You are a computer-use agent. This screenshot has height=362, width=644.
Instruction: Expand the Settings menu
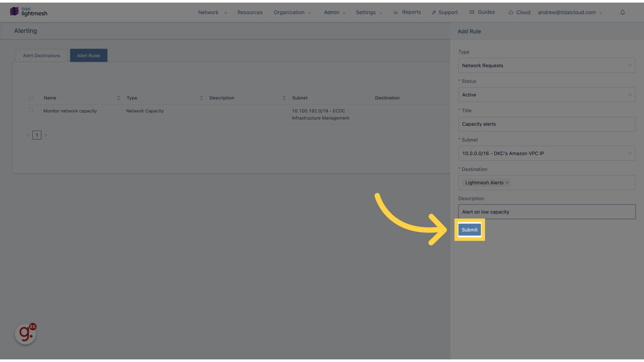[x=369, y=12]
